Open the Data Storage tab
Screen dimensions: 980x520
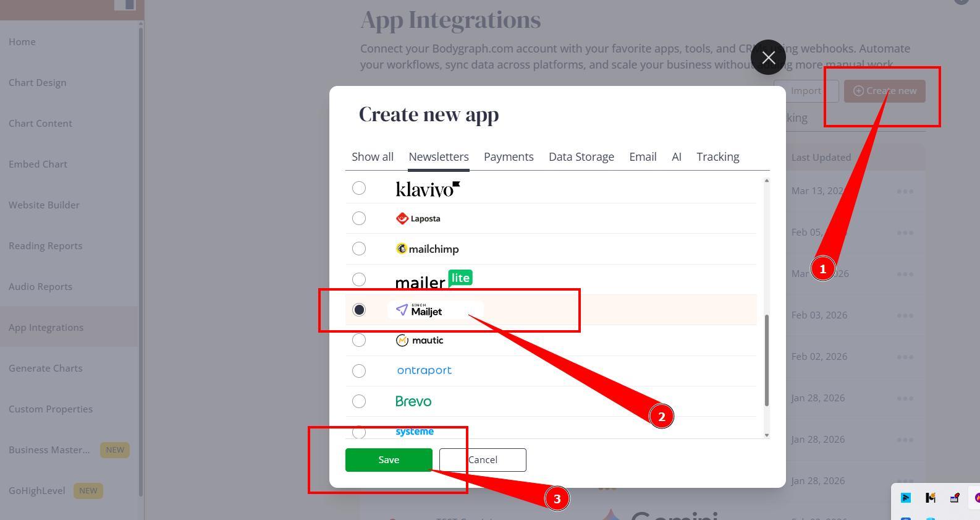click(581, 157)
